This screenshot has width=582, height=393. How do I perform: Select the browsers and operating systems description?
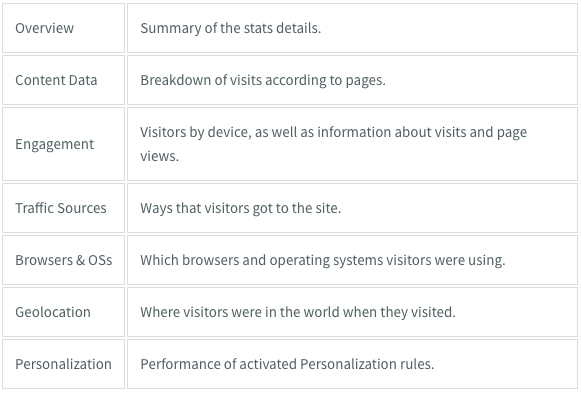[323, 260]
